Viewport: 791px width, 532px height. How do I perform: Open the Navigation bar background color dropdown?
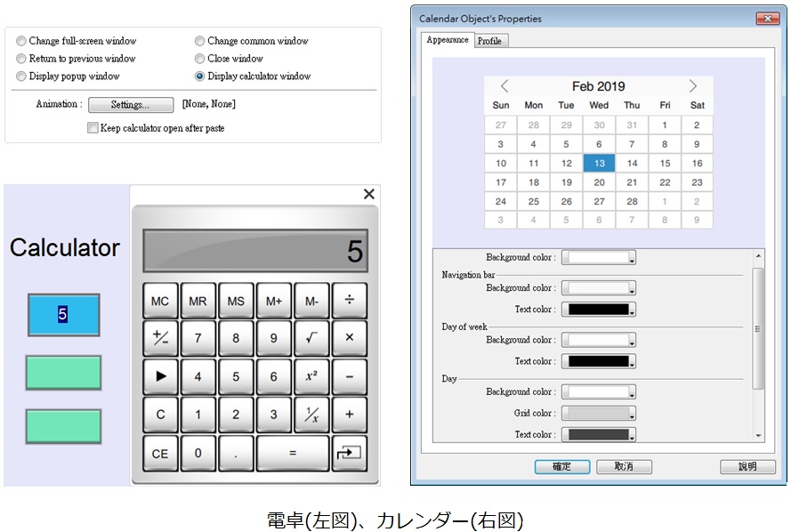(x=600, y=288)
